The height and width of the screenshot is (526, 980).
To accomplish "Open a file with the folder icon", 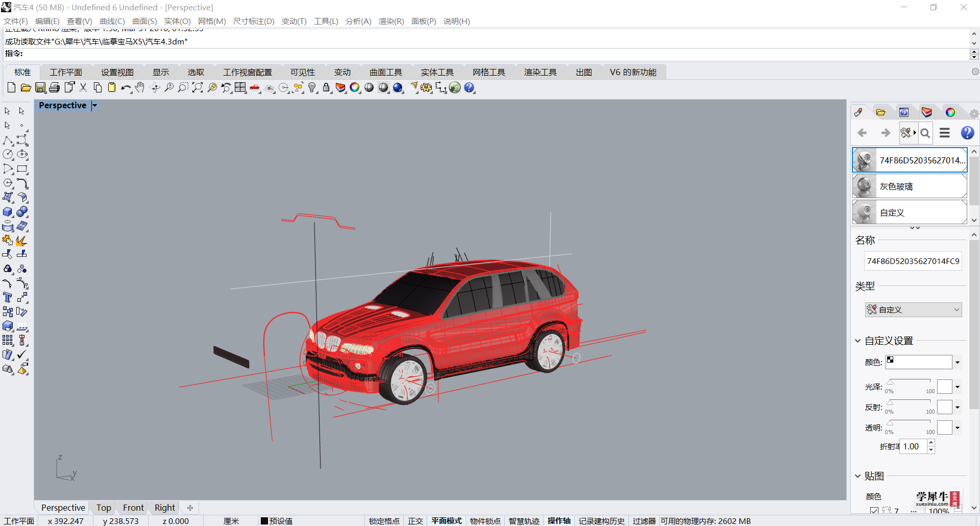I will pos(26,88).
